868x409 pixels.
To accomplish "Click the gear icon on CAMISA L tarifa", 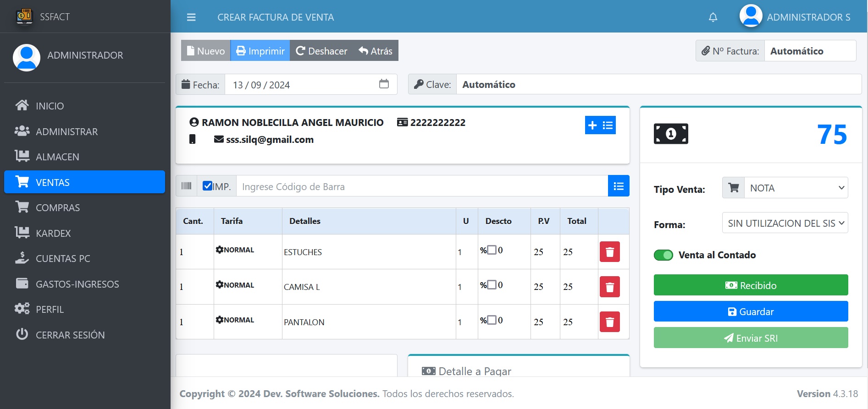I will point(220,284).
